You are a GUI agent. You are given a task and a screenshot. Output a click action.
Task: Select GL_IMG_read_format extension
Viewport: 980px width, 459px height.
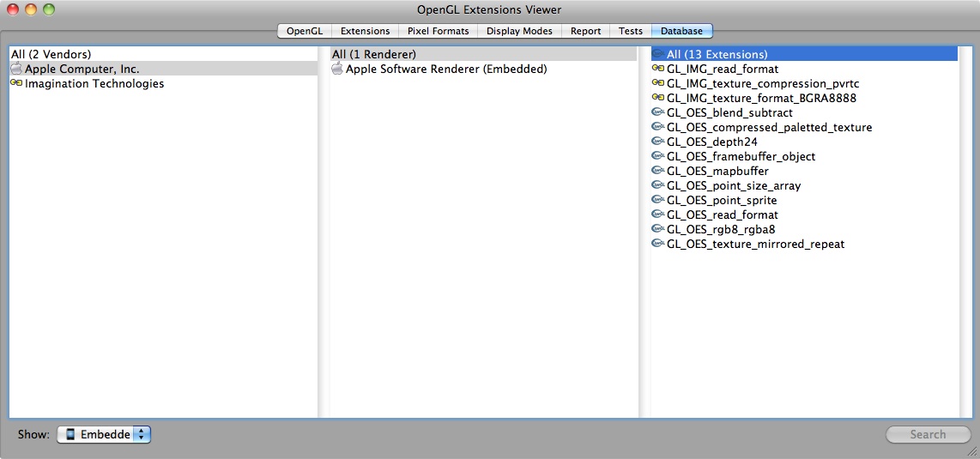pyautogui.click(x=804, y=69)
